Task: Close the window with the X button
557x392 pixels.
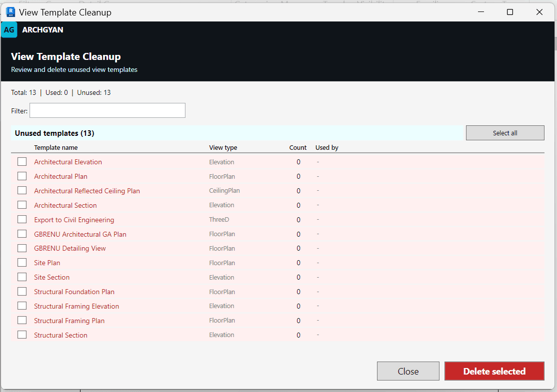Action: tap(539, 12)
